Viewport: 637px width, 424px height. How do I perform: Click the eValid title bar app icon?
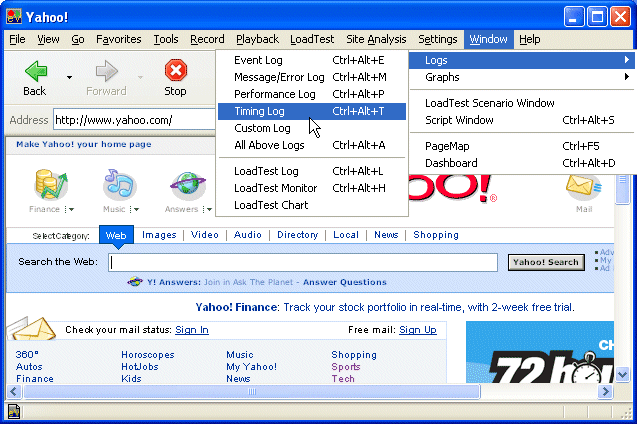pyautogui.click(x=14, y=17)
